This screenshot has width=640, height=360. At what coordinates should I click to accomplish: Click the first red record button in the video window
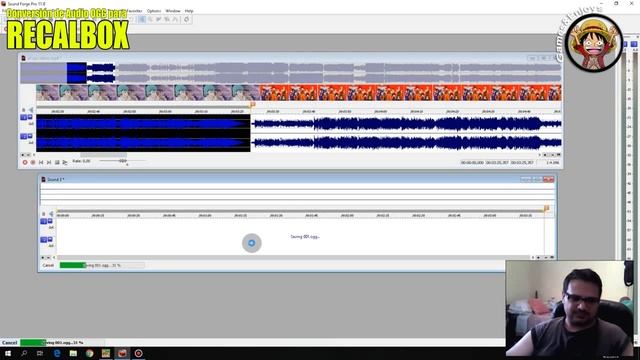[25, 162]
